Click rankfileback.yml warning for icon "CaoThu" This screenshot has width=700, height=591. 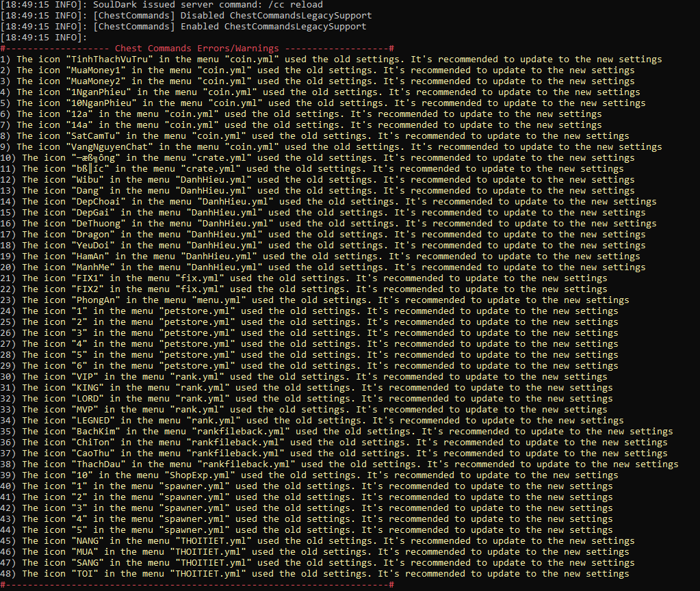tap(334, 453)
